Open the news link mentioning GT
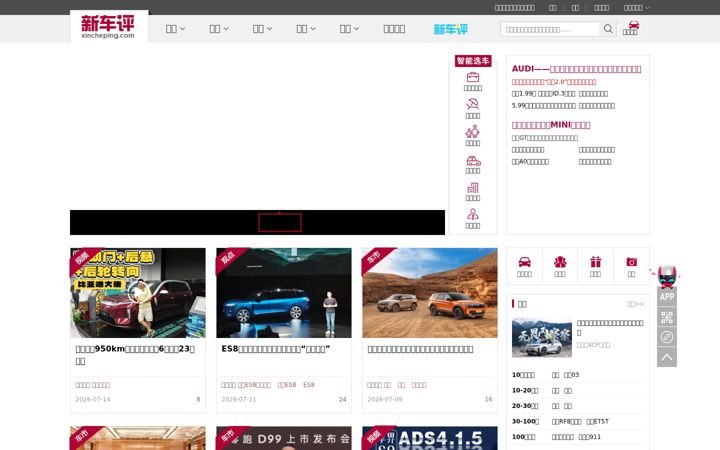The height and width of the screenshot is (450, 720). pos(545,138)
